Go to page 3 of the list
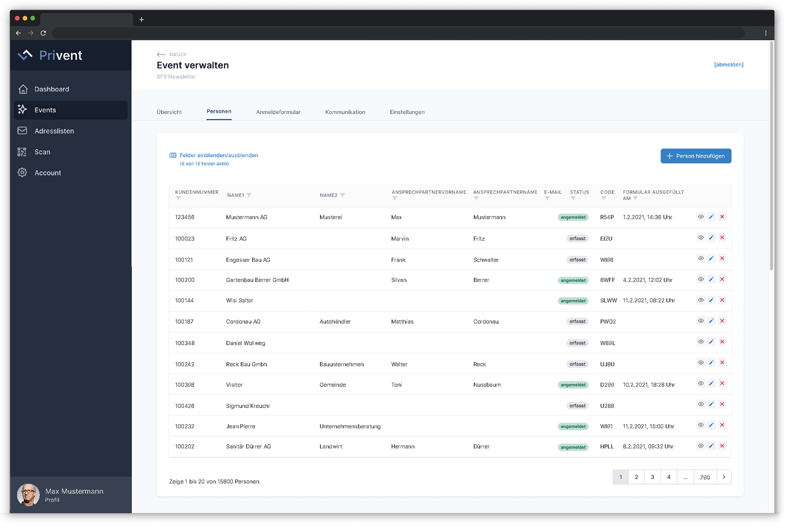The image size is (791, 532). [x=653, y=477]
